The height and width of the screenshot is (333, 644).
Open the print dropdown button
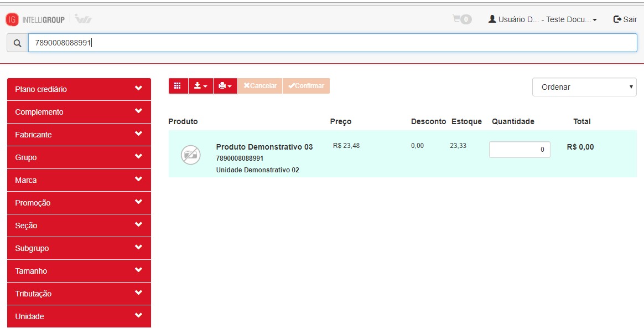point(226,85)
